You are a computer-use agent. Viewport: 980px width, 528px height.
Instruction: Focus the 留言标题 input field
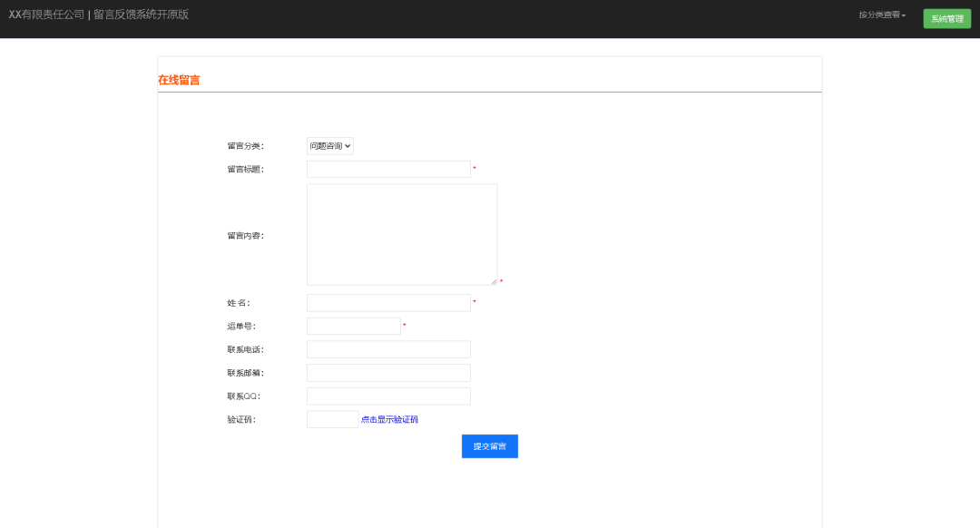(x=388, y=170)
